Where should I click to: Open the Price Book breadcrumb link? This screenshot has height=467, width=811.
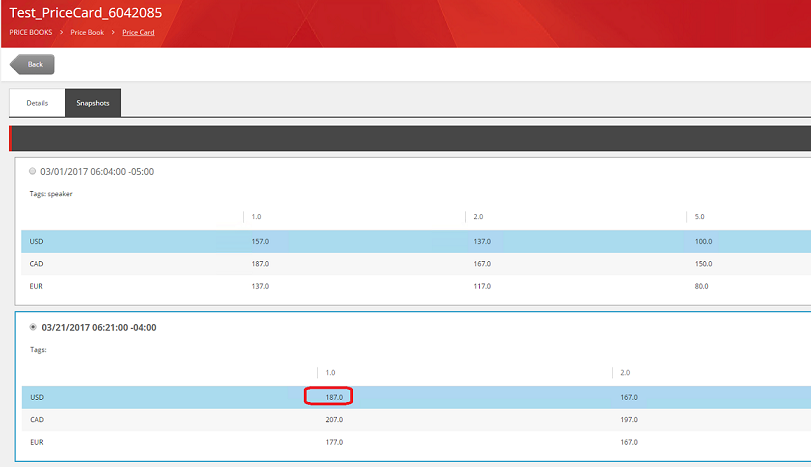pos(87,32)
